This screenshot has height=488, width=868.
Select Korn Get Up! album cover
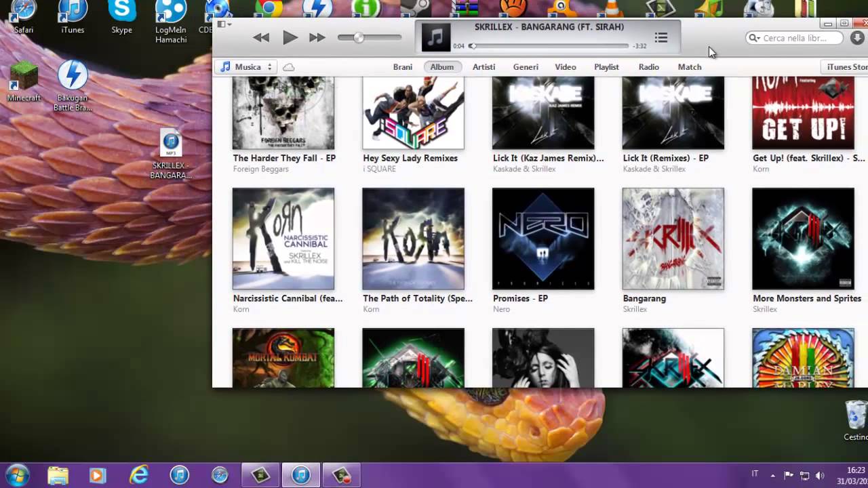[x=803, y=113]
